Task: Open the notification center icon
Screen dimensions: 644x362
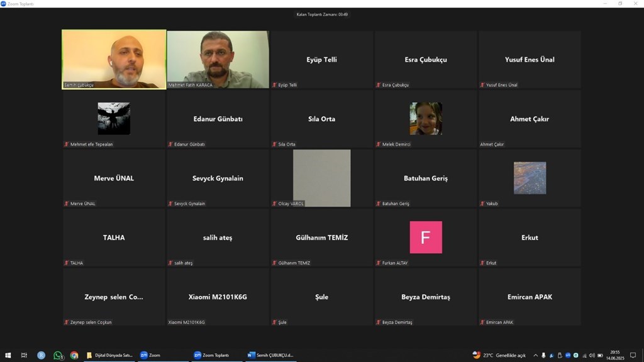Action: tap(633, 355)
